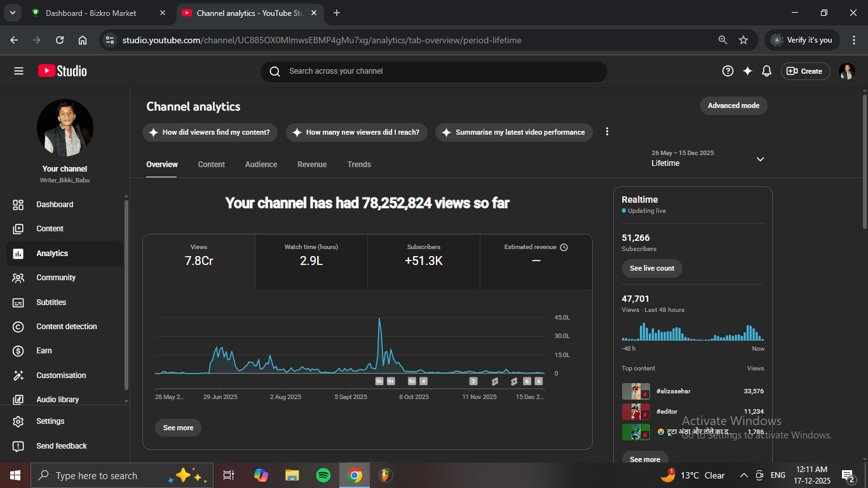Image resolution: width=868 pixels, height=488 pixels.
Task: Switch to the Revenue tab
Action: pyautogui.click(x=312, y=165)
